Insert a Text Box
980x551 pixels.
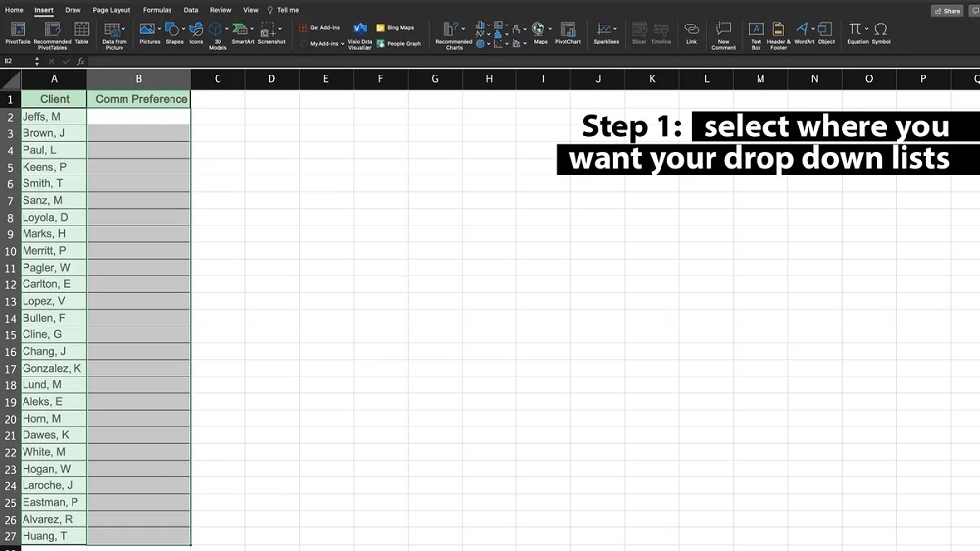(x=756, y=32)
